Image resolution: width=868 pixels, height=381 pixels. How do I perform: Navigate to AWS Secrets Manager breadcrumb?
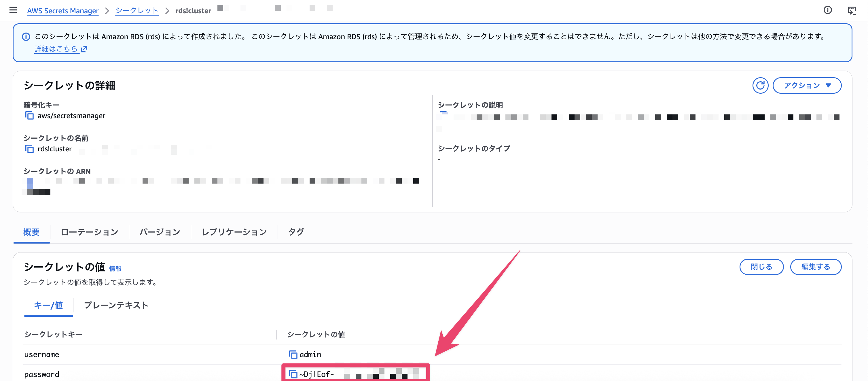[63, 11]
